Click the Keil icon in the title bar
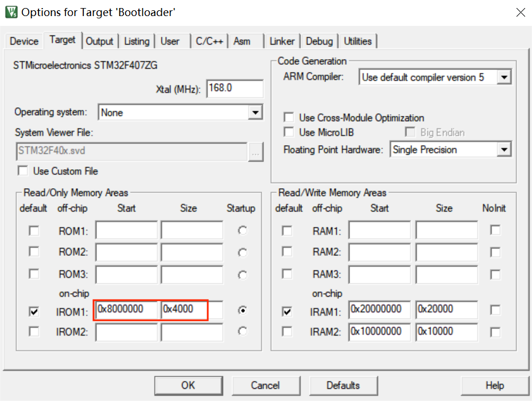532x401 pixels. [x=11, y=11]
